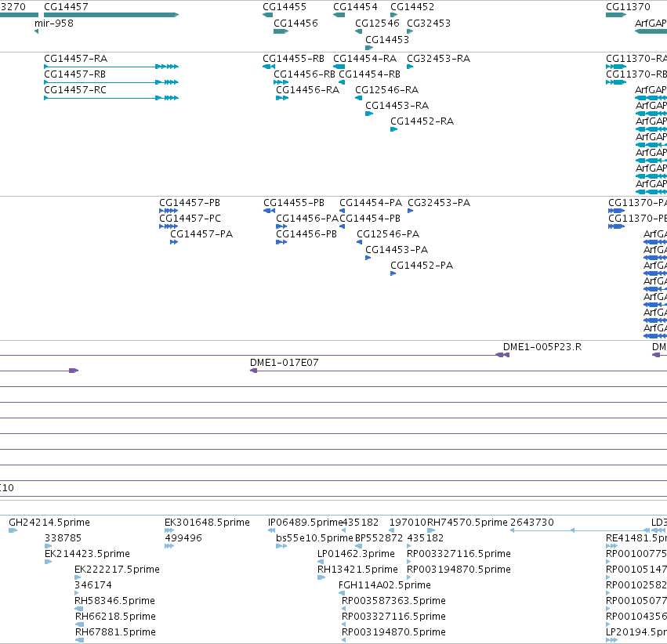Viewport: 667px width, 644px height.
Task: Select transcript CG14456-RA
Action: click(307, 89)
